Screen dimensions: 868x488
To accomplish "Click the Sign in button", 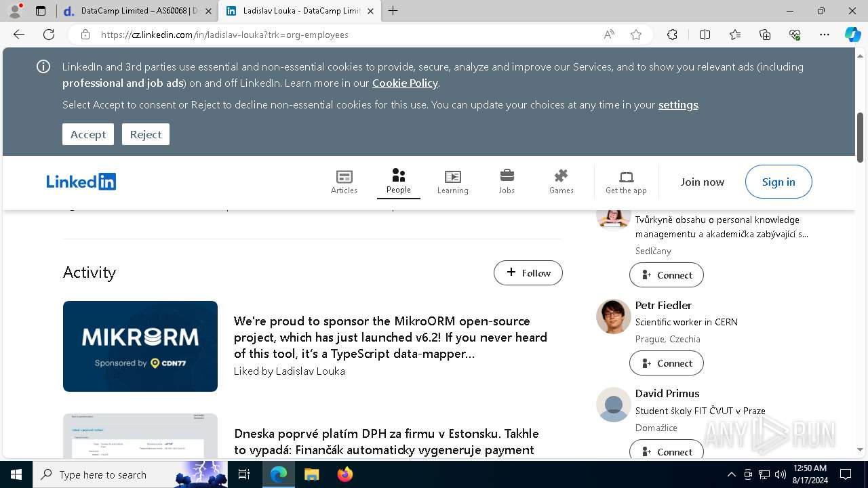I will (778, 182).
